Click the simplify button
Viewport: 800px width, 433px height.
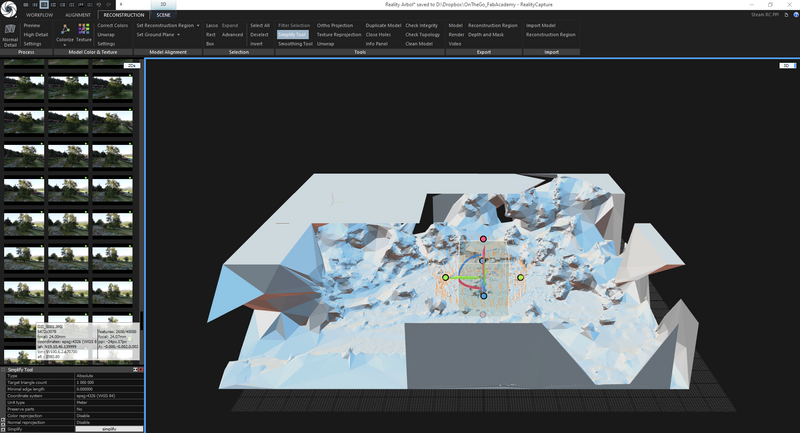109,429
